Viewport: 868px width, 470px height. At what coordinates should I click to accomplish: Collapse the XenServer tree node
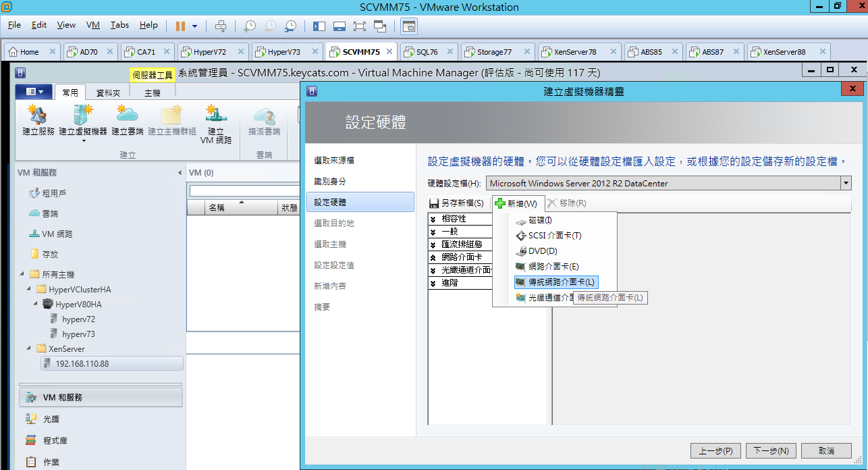click(30, 348)
